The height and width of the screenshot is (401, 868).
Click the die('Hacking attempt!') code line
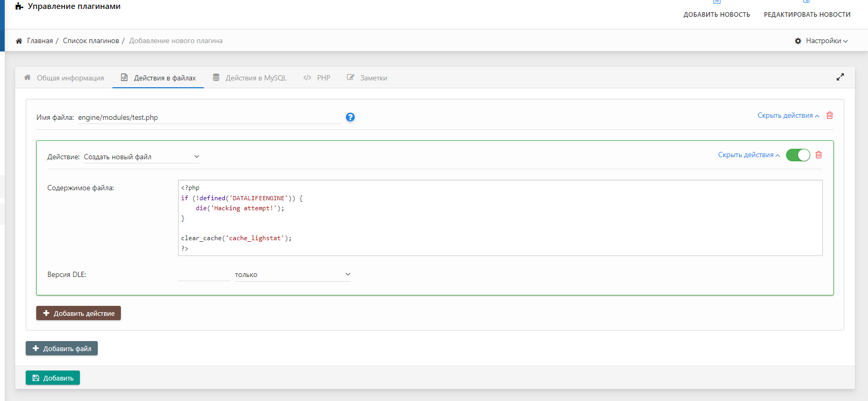click(x=240, y=208)
